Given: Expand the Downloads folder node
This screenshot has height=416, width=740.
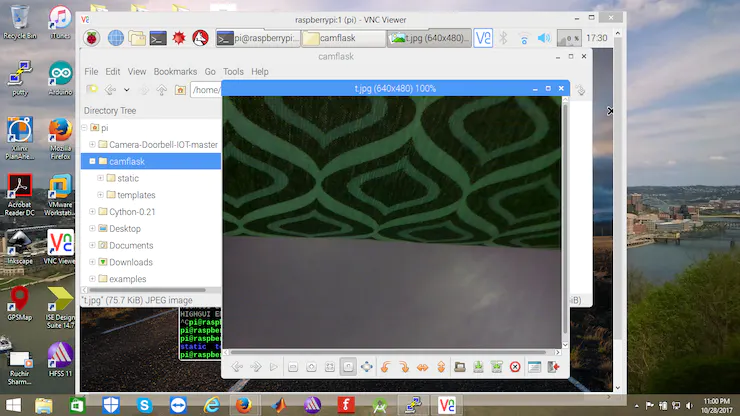Looking at the screenshot, I should (92, 262).
